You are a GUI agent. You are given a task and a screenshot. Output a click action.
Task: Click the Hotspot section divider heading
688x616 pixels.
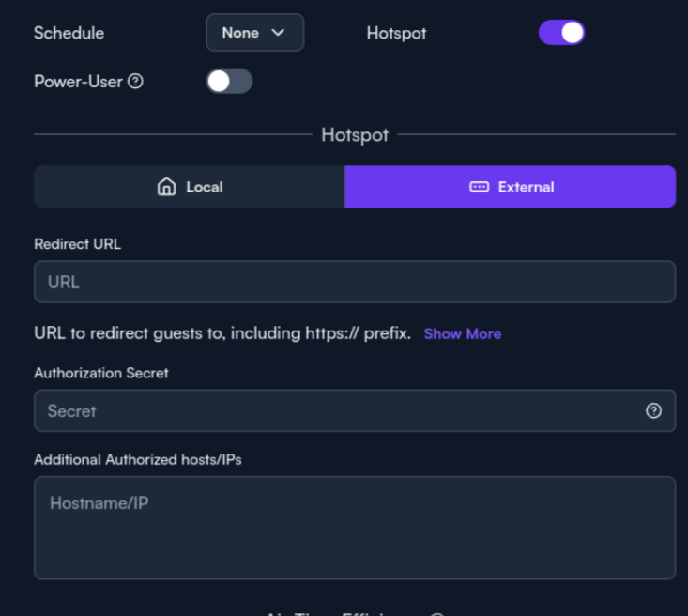coord(355,135)
